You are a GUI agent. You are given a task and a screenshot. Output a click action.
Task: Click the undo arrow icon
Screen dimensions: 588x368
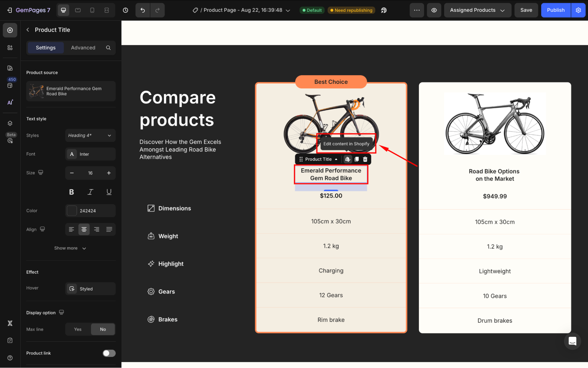(x=143, y=10)
